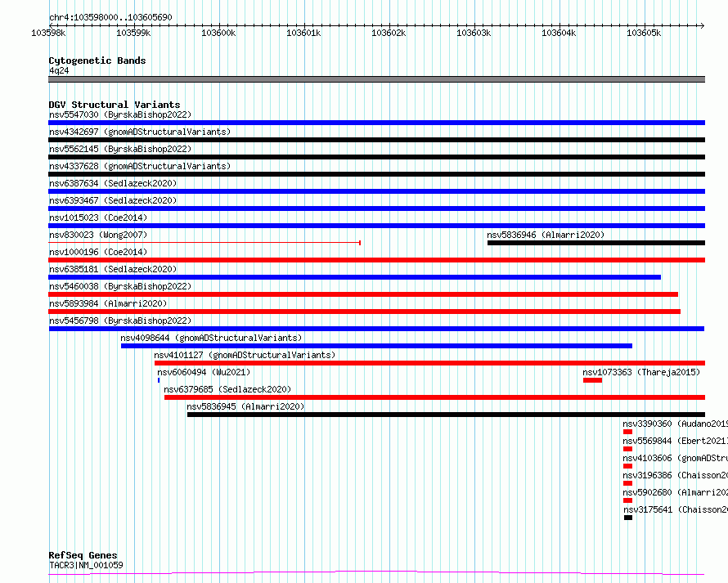Screen dimensions: 728x583
Task: Select the tiny blue nsv6060494 marker
Action: pyautogui.click(x=159, y=380)
